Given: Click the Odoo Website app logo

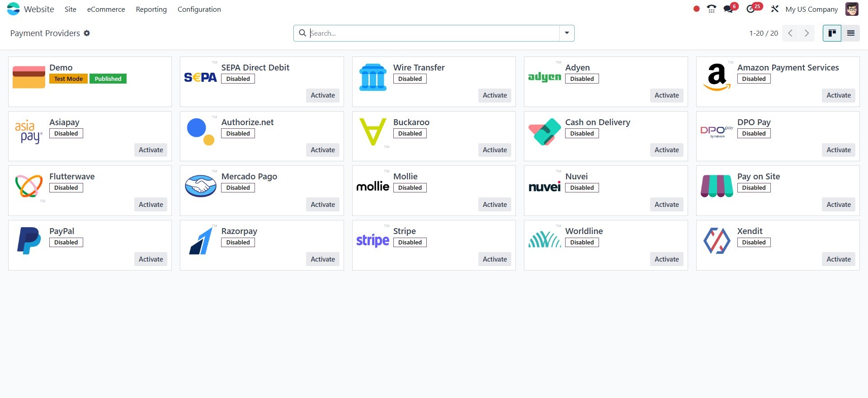Looking at the screenshot, I should click(14, 9).
